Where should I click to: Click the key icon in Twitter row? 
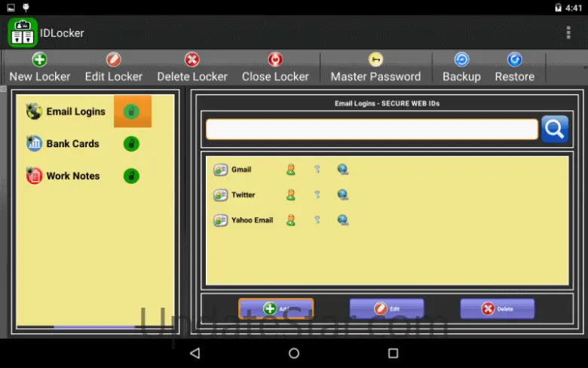(317, 195)
